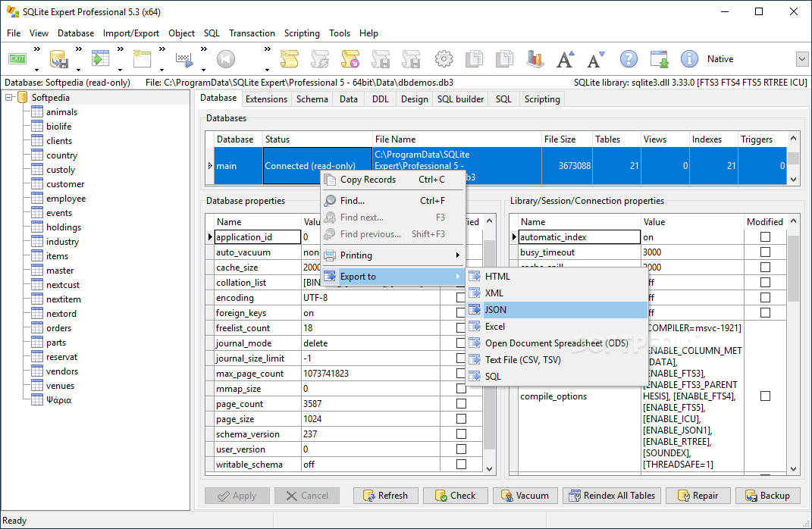Collapse the Softpedia database tree node
Image resolution: width=812 pixels, height=529 pixels.
(9, 97)
